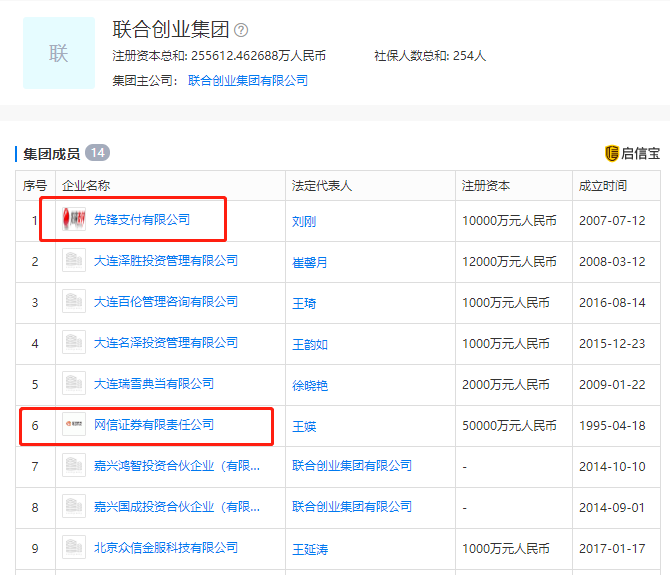Click the help question mark beside 联合创业集团
The image size is (670, 575).
pos(241,30)
